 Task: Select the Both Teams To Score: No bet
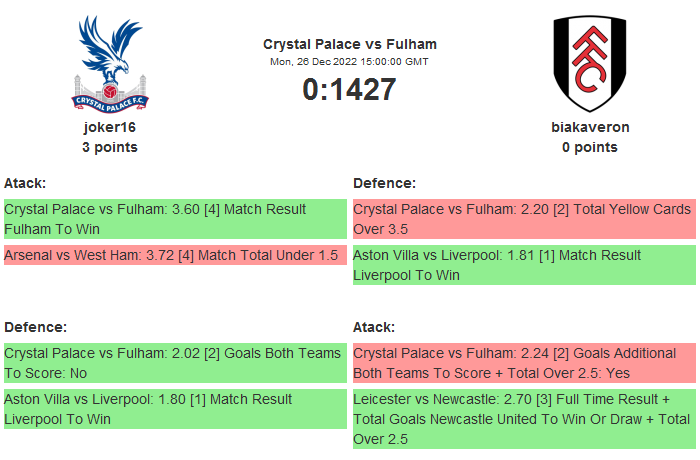[174, 362]
